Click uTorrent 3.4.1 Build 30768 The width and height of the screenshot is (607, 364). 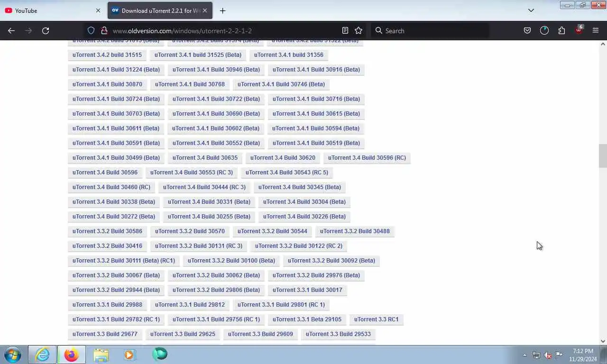click(190, 84)
